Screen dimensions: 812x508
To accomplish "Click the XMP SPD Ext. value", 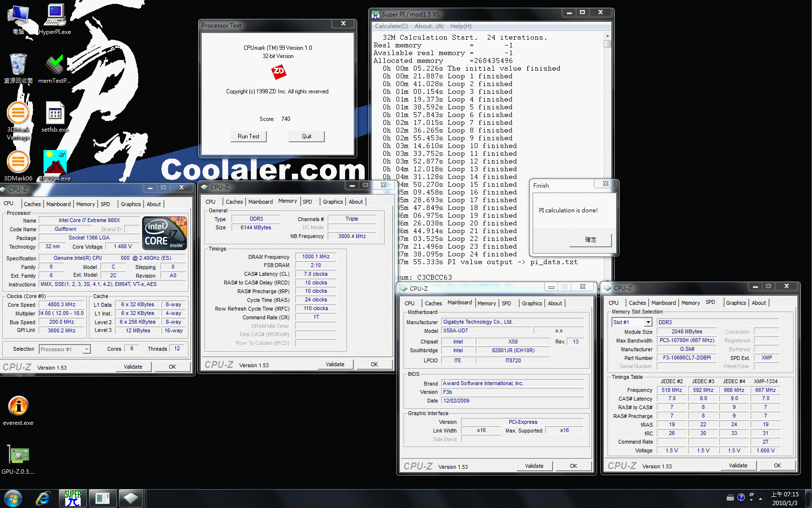I will click(767, 358).
